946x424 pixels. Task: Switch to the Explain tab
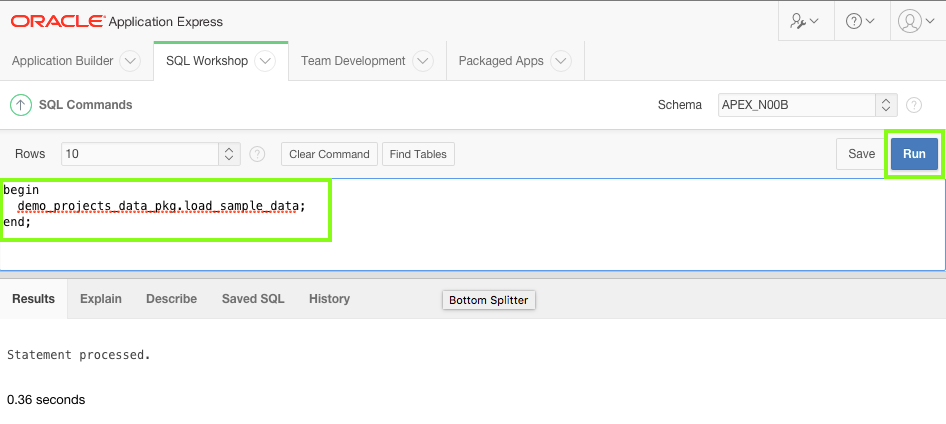pos(101,299)
